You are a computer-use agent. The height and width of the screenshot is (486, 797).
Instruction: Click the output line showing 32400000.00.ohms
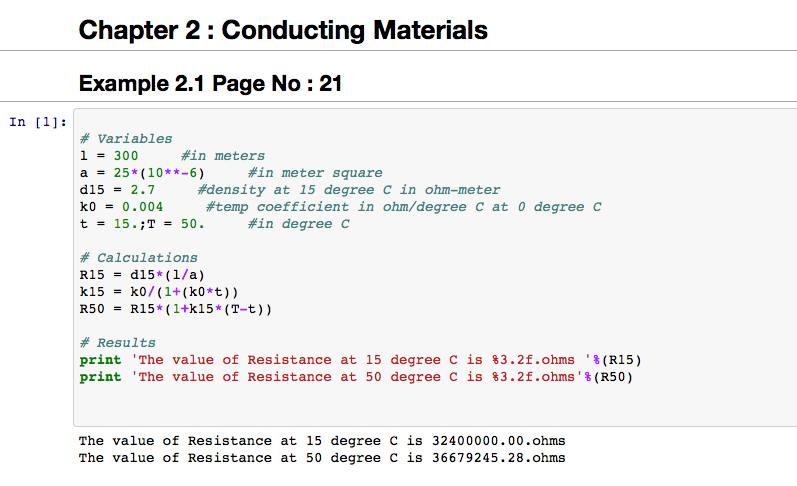click(x=322, y=441)
